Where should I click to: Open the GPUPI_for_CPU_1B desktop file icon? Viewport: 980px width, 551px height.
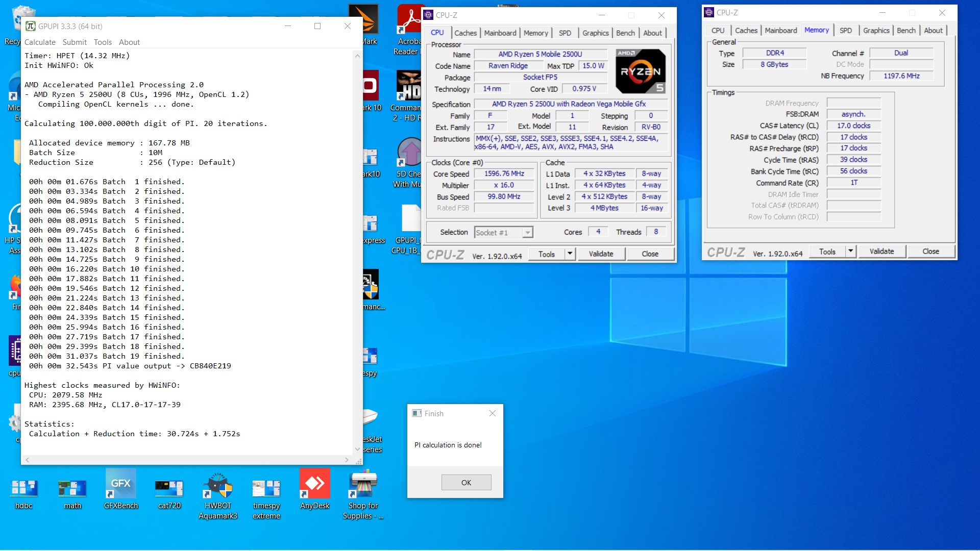[x=408, y=230]
